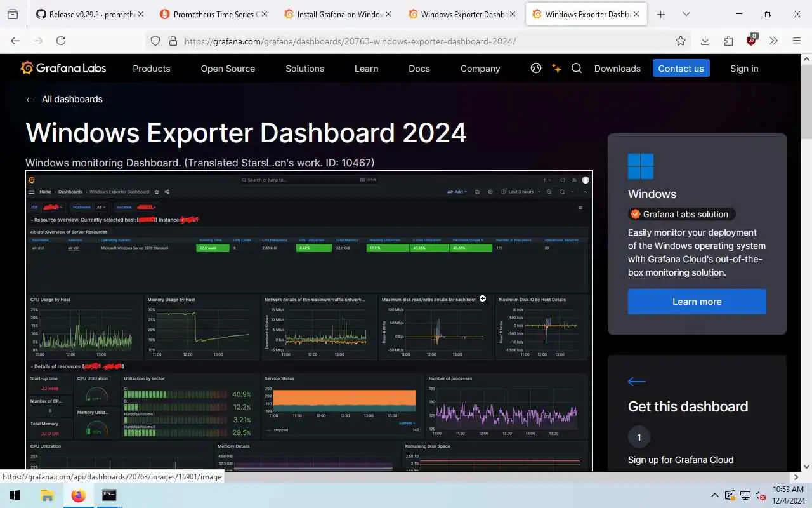Open the Open Source menu
This screenshot has width=812, height=508.
pyautogui.click(x=228, y=69)
